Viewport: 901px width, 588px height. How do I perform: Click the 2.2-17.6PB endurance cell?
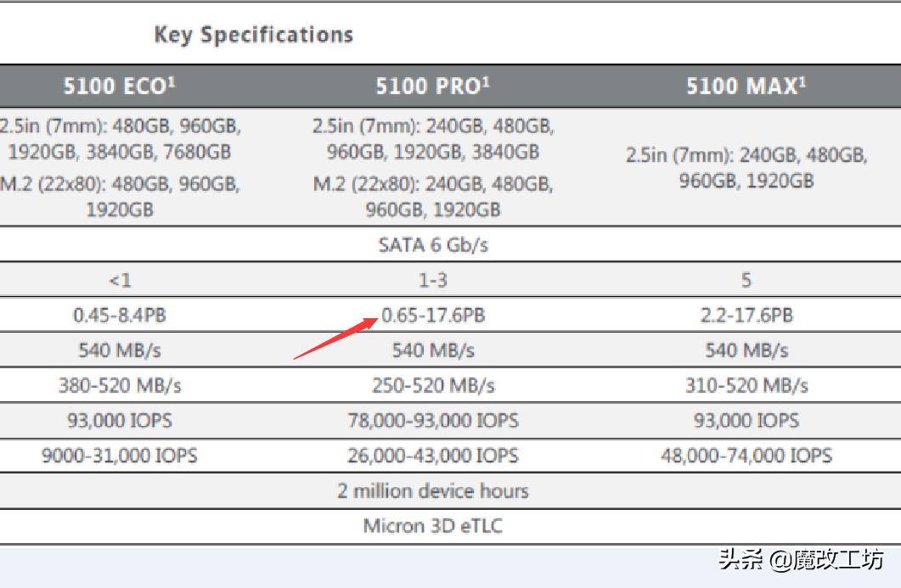[x=746, y=316]
